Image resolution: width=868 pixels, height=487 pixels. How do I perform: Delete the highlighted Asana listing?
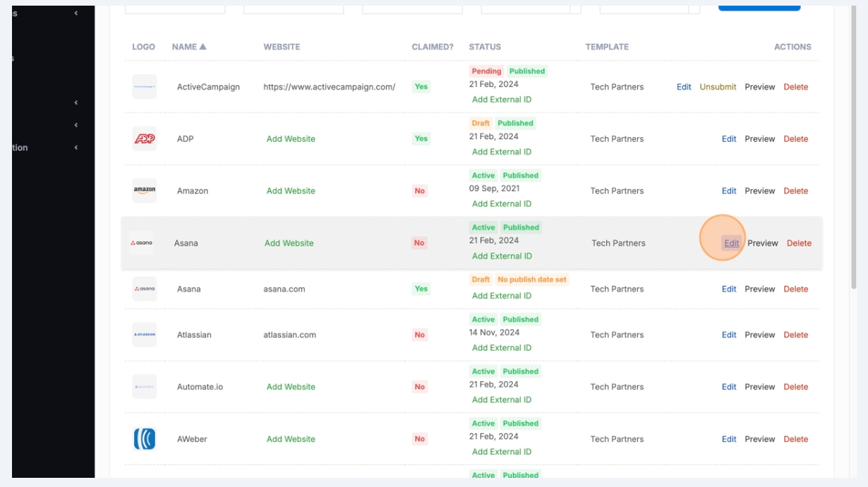pyautogui.click(x=799, y=243)
